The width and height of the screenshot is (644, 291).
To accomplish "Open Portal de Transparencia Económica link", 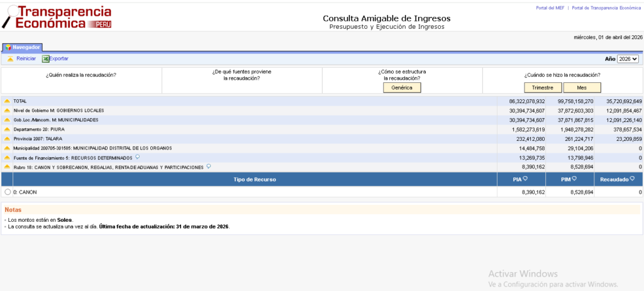I will point(606,8).
